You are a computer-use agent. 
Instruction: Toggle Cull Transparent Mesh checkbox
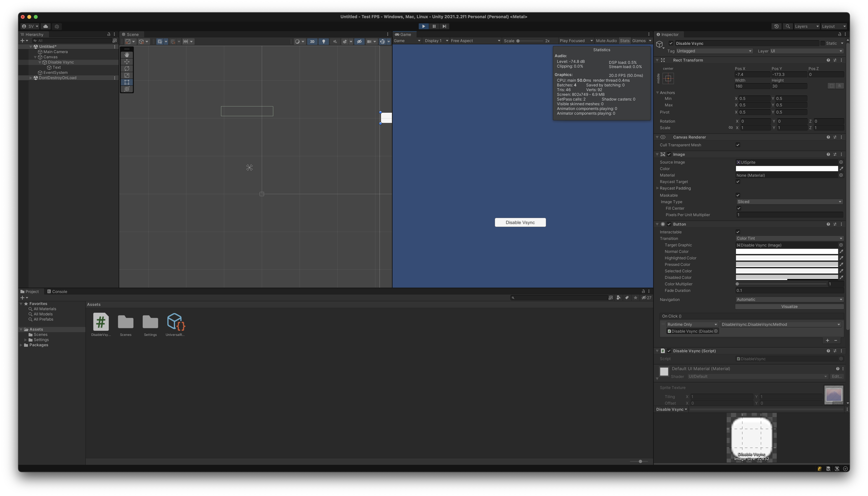(x=738, y=145)
